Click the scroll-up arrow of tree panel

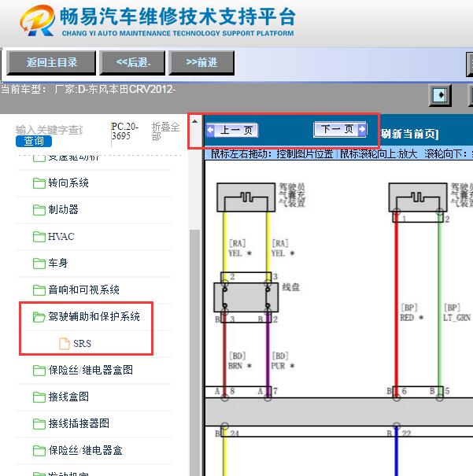click(194, 122)
